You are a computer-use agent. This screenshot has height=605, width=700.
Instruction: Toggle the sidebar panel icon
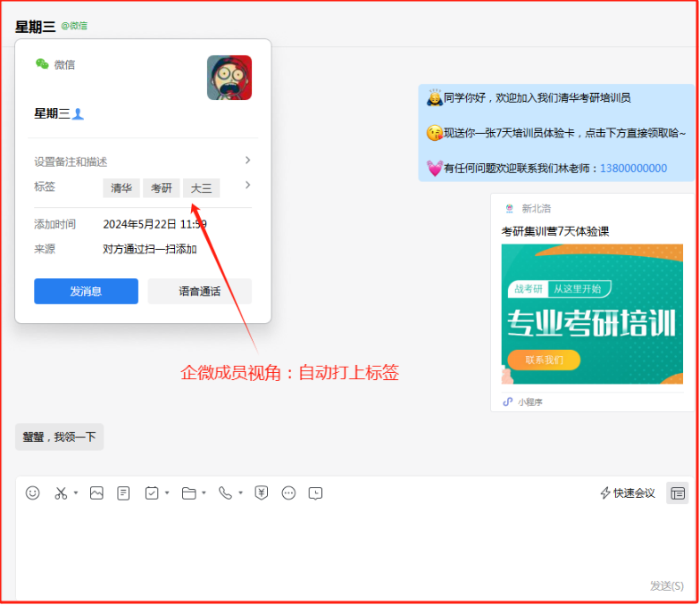[677, 493]
